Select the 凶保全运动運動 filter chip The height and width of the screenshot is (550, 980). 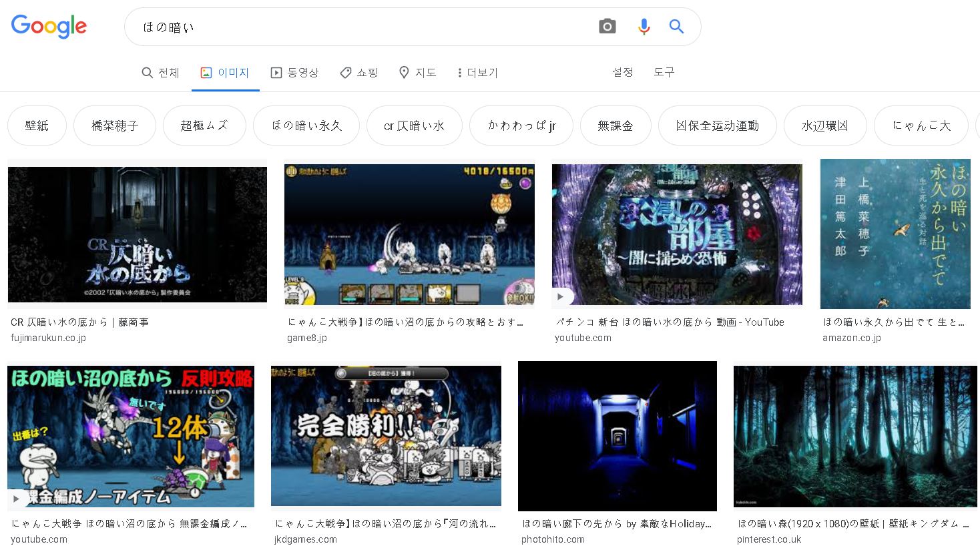(718, 125)
